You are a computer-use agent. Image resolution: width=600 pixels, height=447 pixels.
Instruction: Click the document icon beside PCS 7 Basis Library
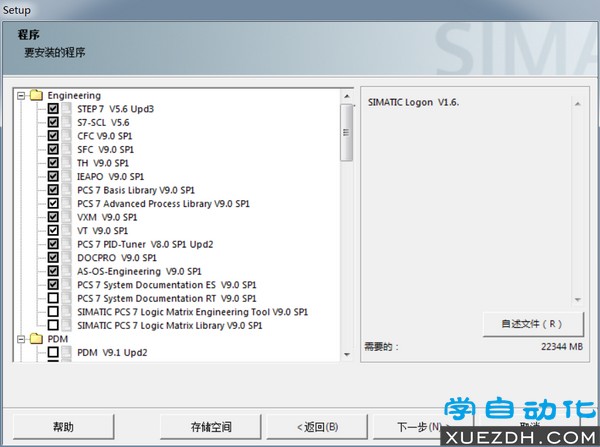[67, 190]
